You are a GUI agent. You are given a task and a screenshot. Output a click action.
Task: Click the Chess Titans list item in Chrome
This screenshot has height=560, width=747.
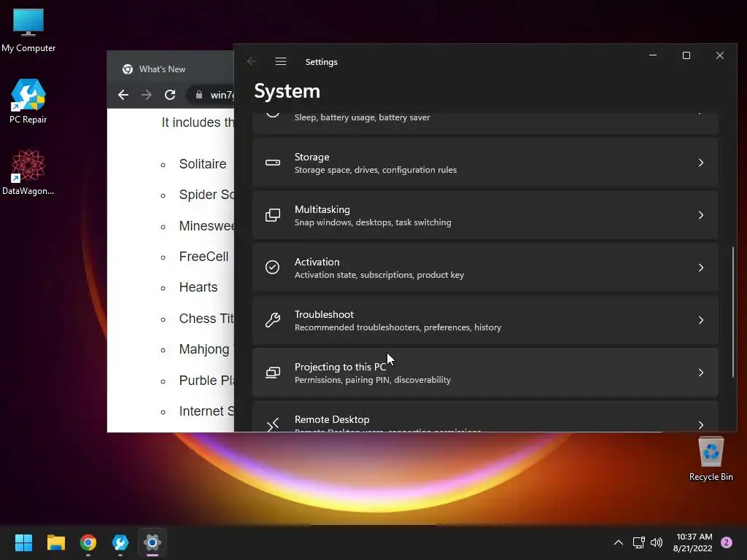coord(206,319)
